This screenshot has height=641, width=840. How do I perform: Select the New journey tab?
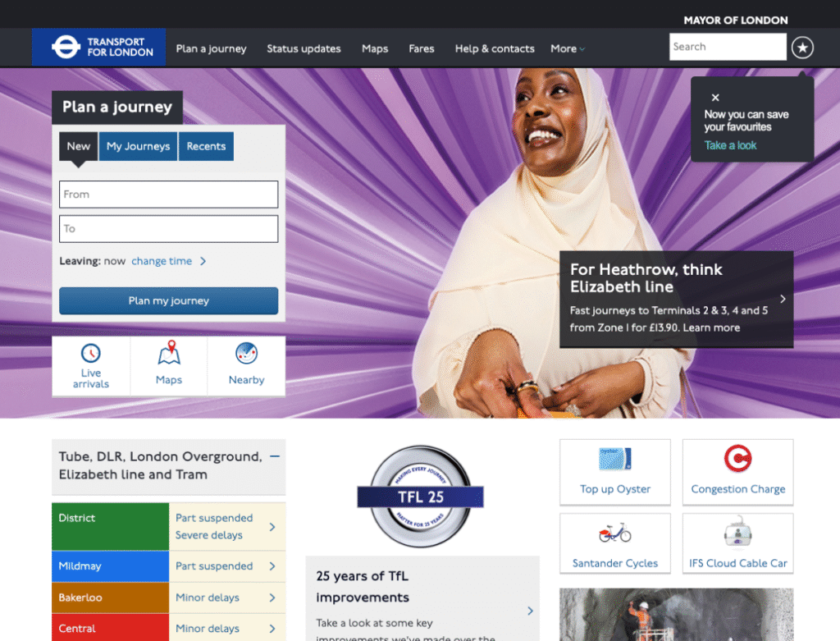(x=78, y=146)
